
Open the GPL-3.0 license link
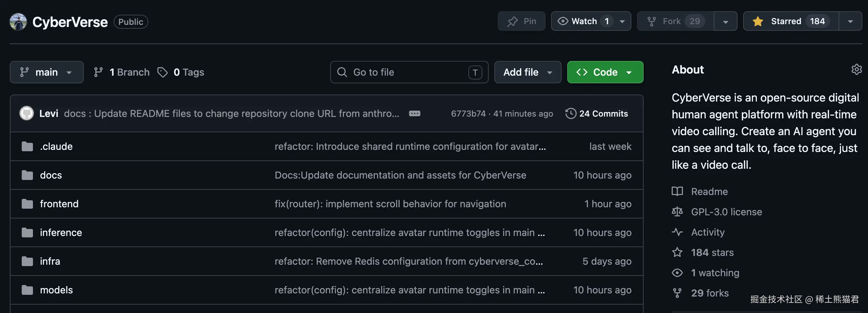coord(726,212)
